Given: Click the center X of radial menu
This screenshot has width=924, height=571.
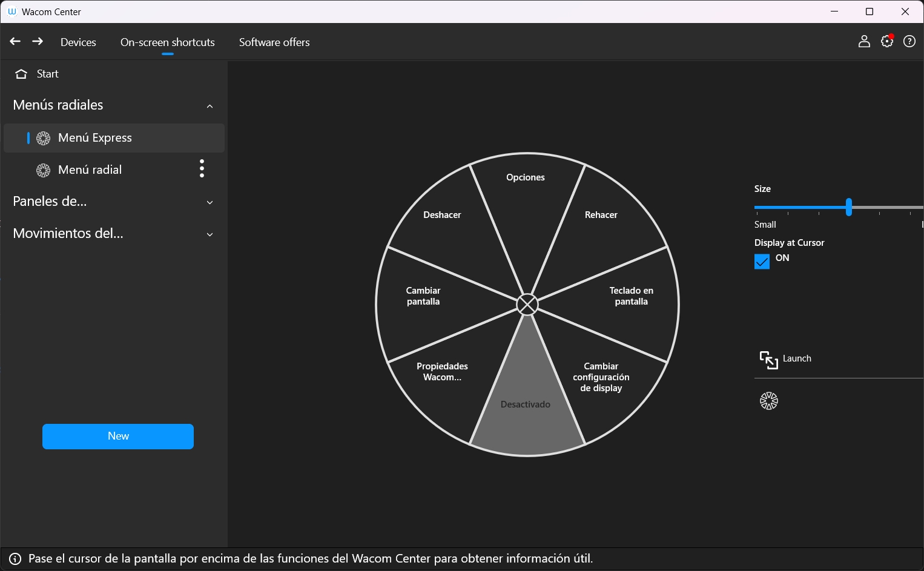Looking at the screenshot, I should click(527, 305).
